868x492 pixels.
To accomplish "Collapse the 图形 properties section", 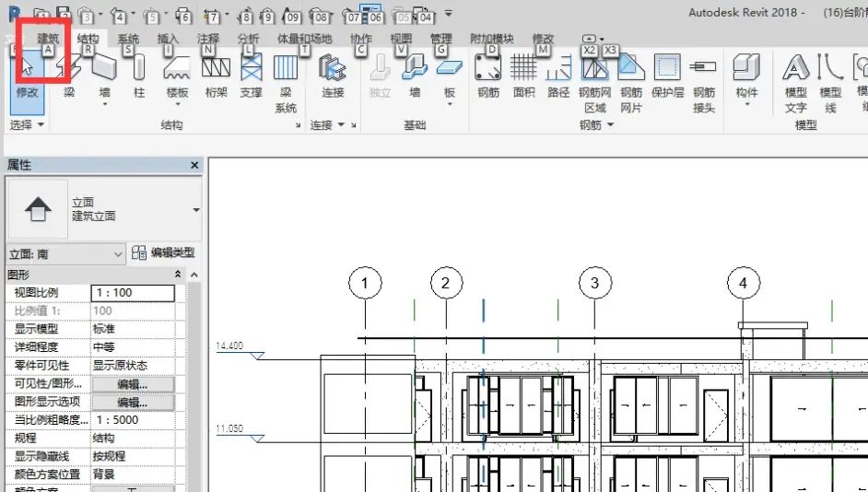I will tap(178, 275).
